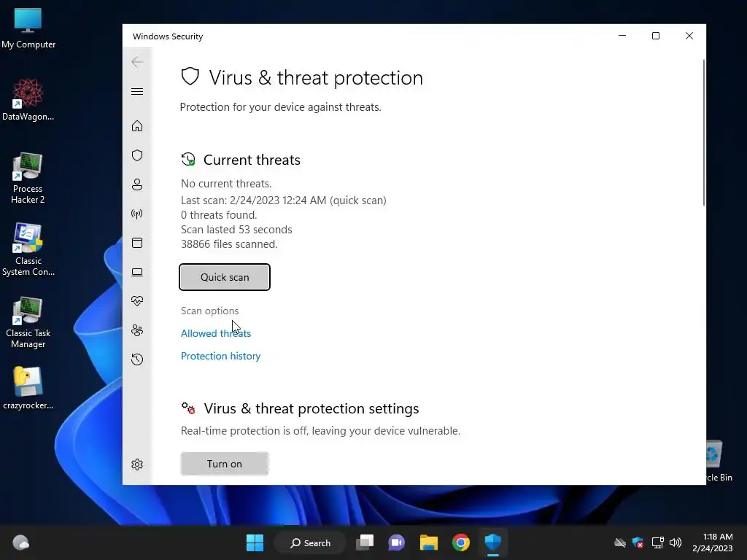Go back with the back arrow
This screenshot has height=560, width=747.
click(137, 62)
